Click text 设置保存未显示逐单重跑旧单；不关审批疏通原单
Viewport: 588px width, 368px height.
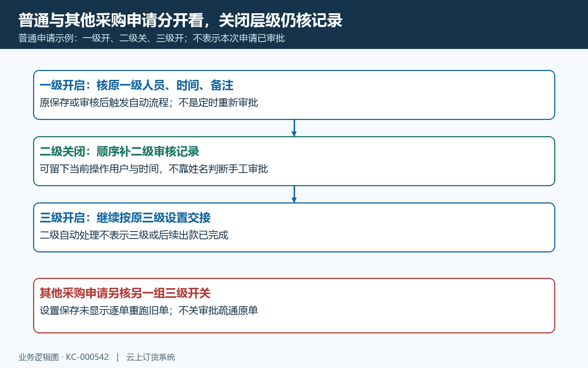click(149, 311)
